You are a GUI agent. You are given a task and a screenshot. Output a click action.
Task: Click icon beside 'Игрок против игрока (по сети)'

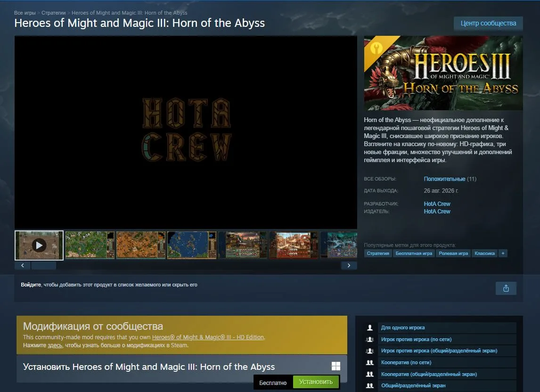[x=369, y=339]
